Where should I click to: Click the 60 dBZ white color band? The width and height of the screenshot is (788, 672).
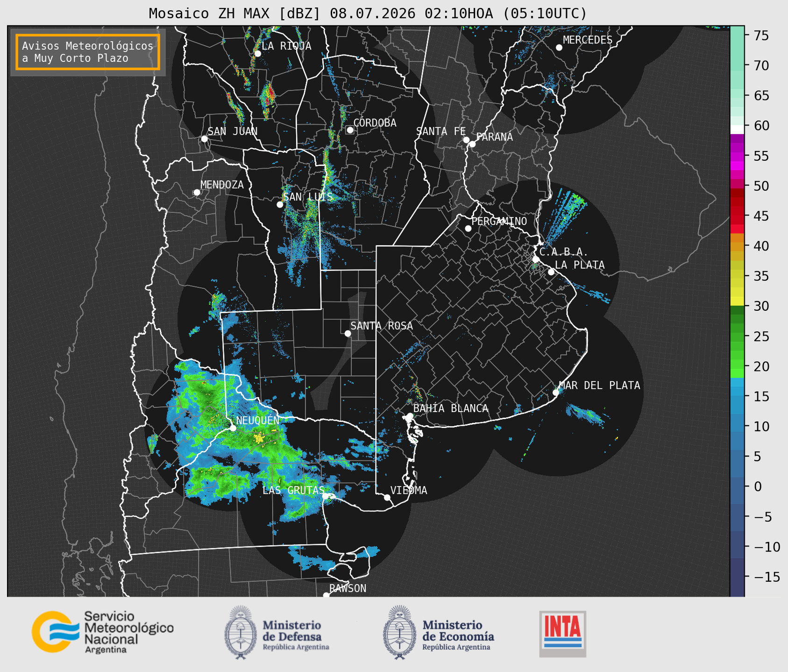click(737, 129)
